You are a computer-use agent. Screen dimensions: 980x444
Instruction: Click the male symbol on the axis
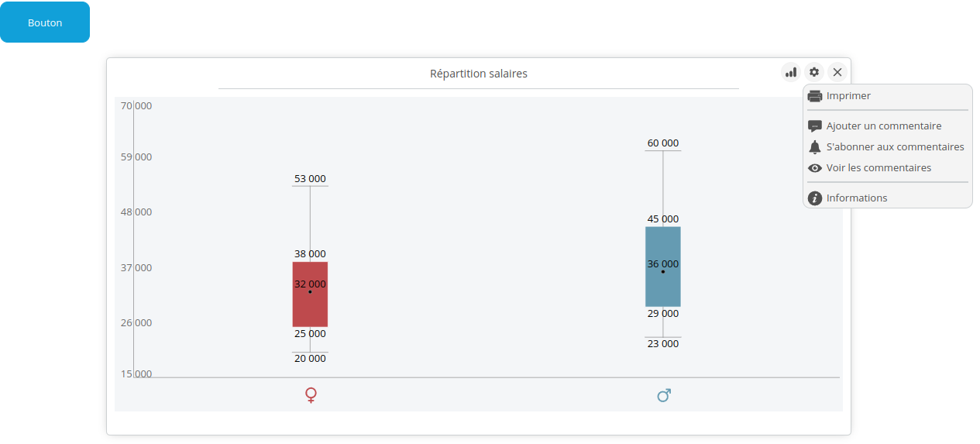[x=664, y=395]
